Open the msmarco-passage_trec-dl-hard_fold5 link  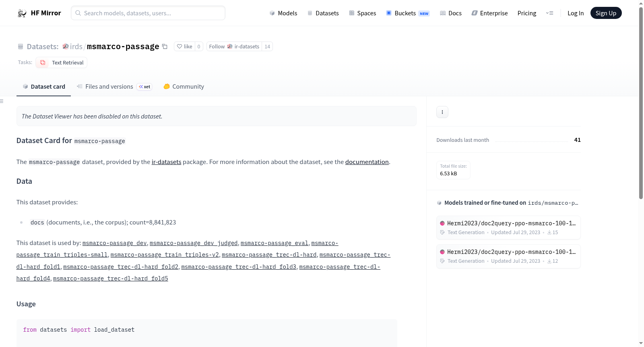coord(111,278)
